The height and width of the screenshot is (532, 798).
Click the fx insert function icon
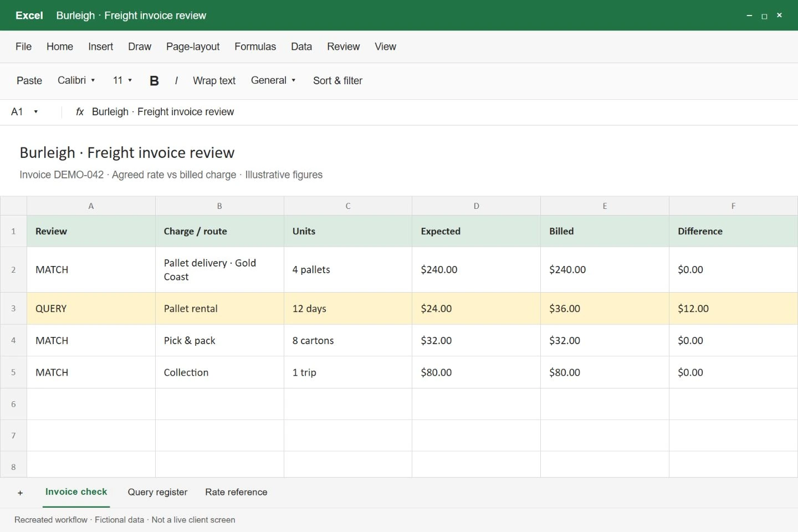(x=80, y=112)
